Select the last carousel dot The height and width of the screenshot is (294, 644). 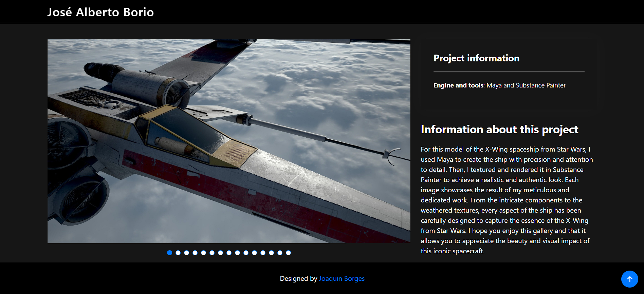(288, 253)
